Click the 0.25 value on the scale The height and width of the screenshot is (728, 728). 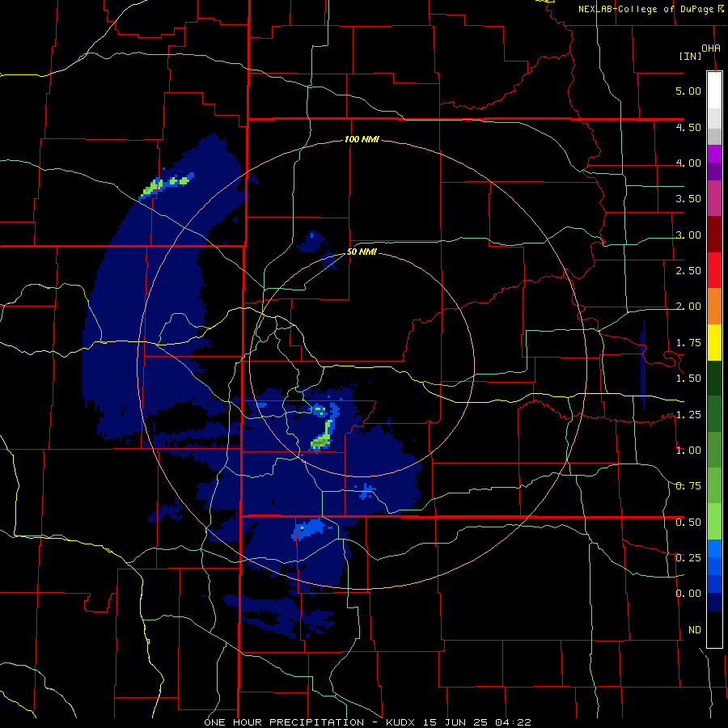tap(688, 557)
